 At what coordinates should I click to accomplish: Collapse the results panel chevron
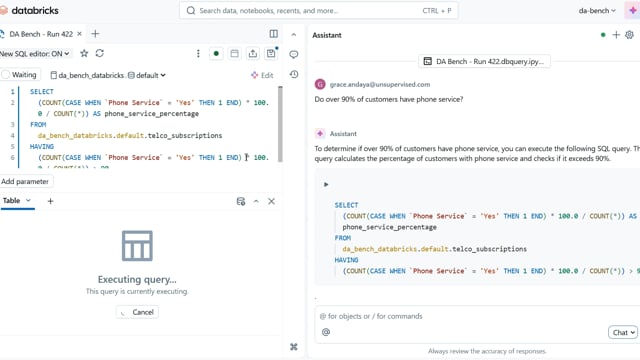tap(256, 201)
